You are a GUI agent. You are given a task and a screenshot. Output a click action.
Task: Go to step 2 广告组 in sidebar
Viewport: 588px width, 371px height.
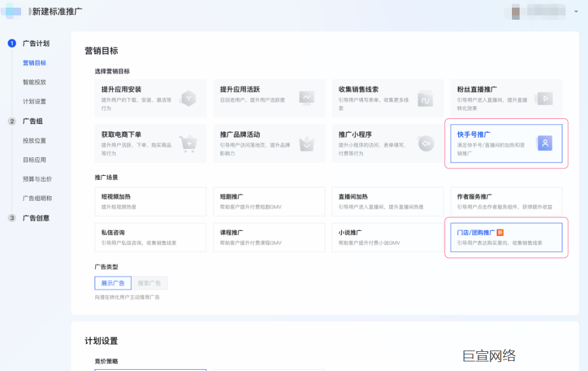point(33,121)
